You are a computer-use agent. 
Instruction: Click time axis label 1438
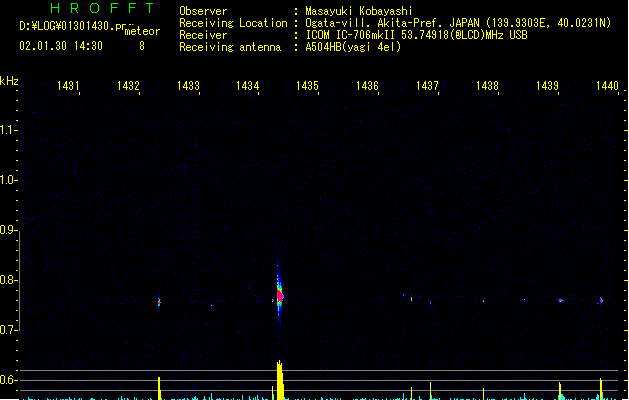(487, 86)
